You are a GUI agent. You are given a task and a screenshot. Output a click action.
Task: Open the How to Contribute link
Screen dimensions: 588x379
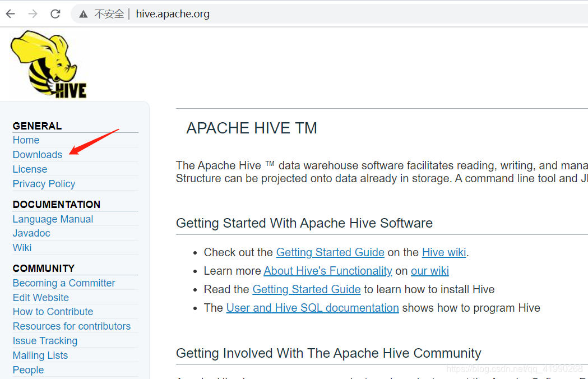[x=53, y=312]
